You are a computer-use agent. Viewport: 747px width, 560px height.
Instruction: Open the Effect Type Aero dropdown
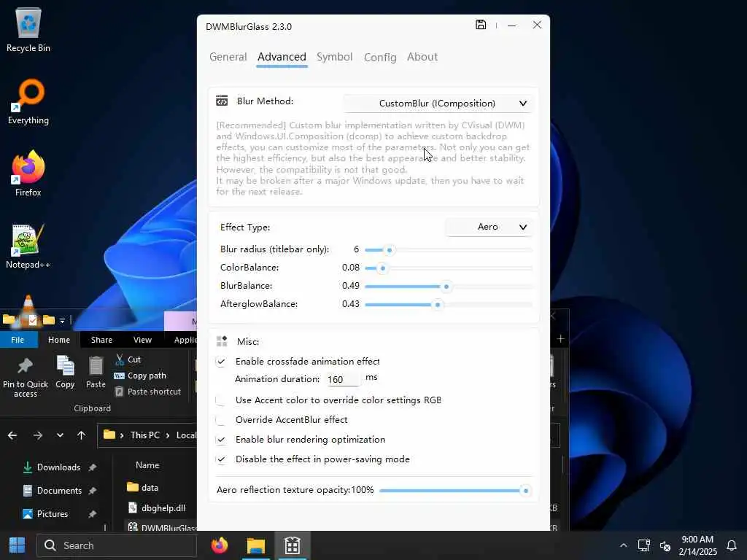point(489,227)
